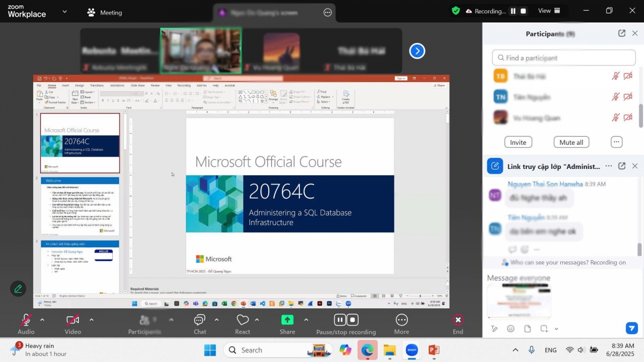644x362 pixels.
Task: Open the React heart menu
Action: pos(243,323)
